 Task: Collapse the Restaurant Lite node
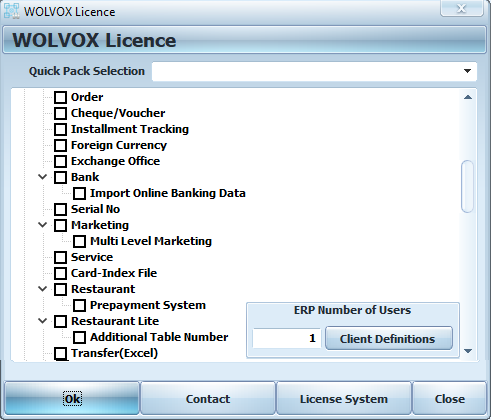(43, 321)
